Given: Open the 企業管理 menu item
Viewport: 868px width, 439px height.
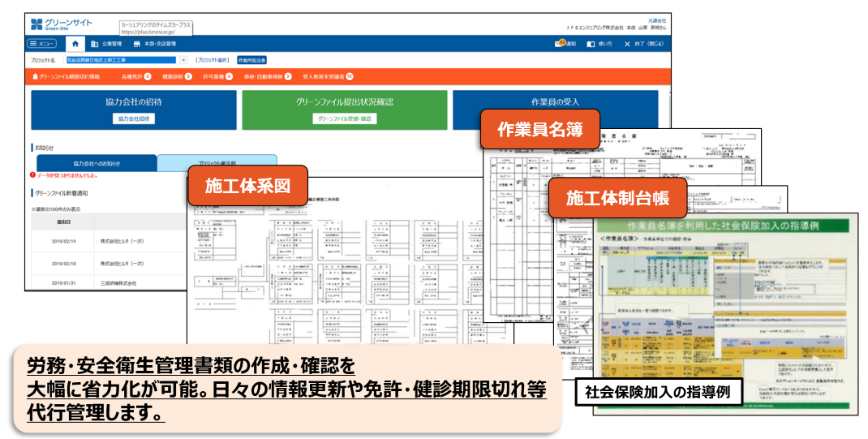Looking at the screenshot, I should [106, 44].
